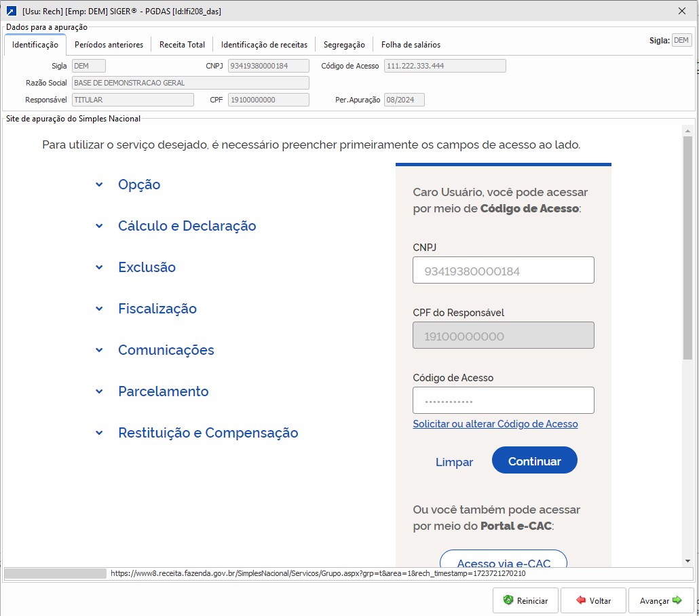699x616 pixels.
Task: Expand the Parcelamento chevron
Action: pos(99,392)
